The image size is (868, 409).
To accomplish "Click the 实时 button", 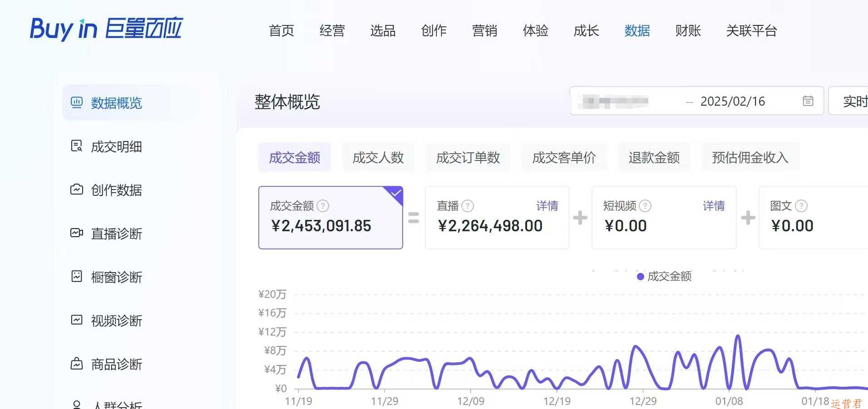I will pos(848,101).
